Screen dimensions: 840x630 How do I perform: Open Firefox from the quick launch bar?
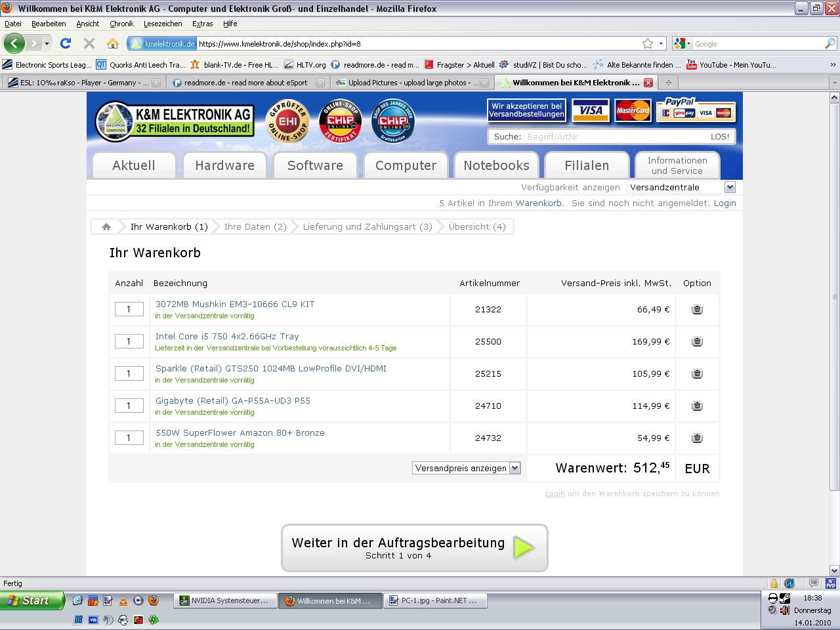(x=153, y=600)
